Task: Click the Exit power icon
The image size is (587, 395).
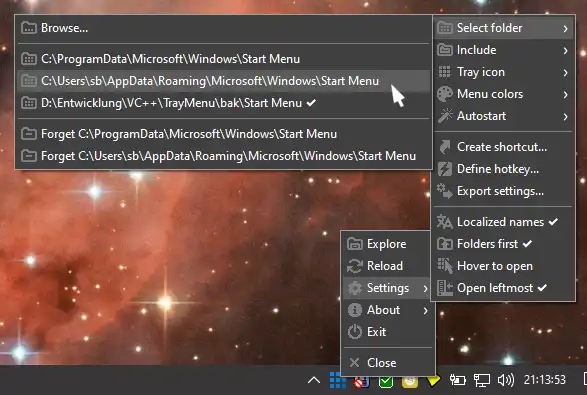Action: click(x=355, y=332)
